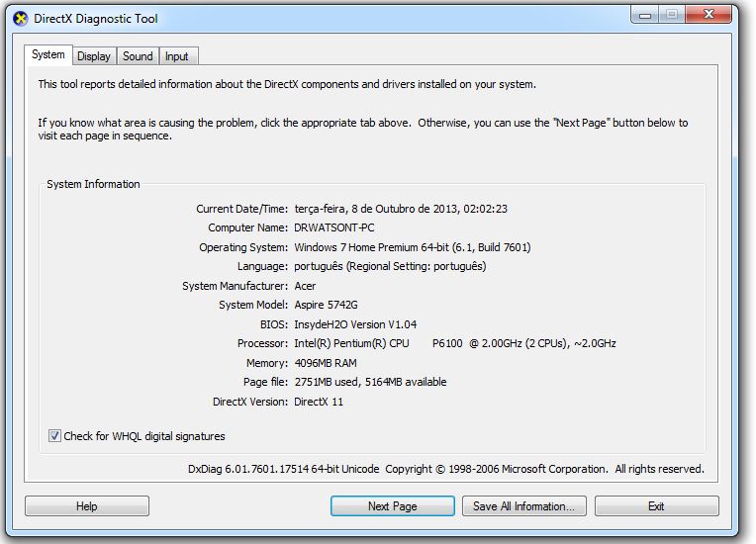Switch to the Display tab
Viewport: 756px width, 544px height.
point(94,56)
